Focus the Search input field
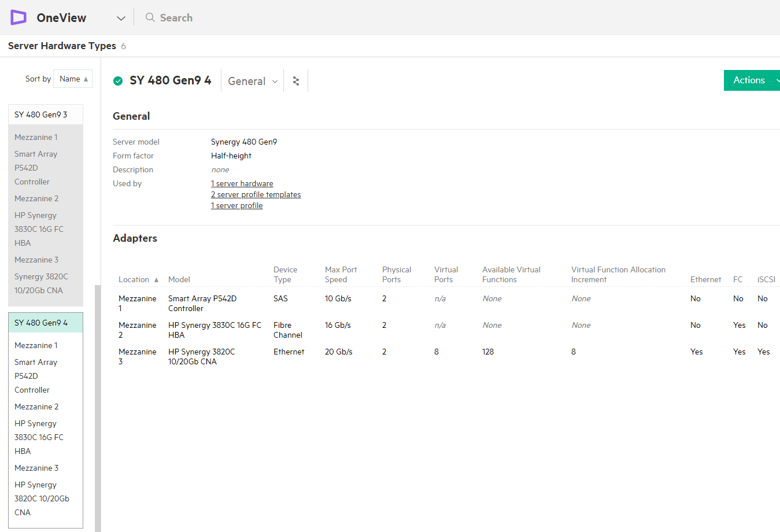 tap(176, 18)
